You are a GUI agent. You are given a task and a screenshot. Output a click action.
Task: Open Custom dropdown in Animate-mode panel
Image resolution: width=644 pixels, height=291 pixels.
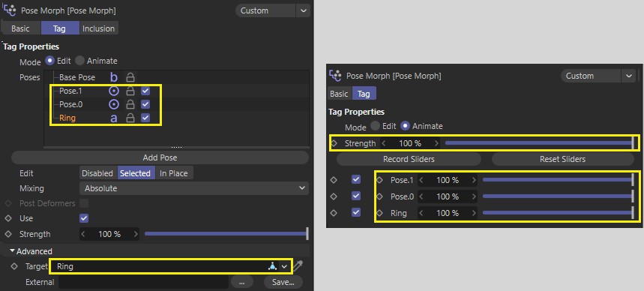[591, 76]
